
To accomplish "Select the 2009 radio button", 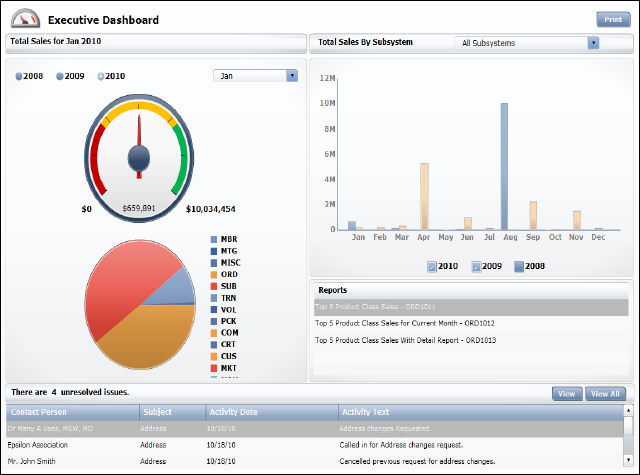I will (60, 76).
